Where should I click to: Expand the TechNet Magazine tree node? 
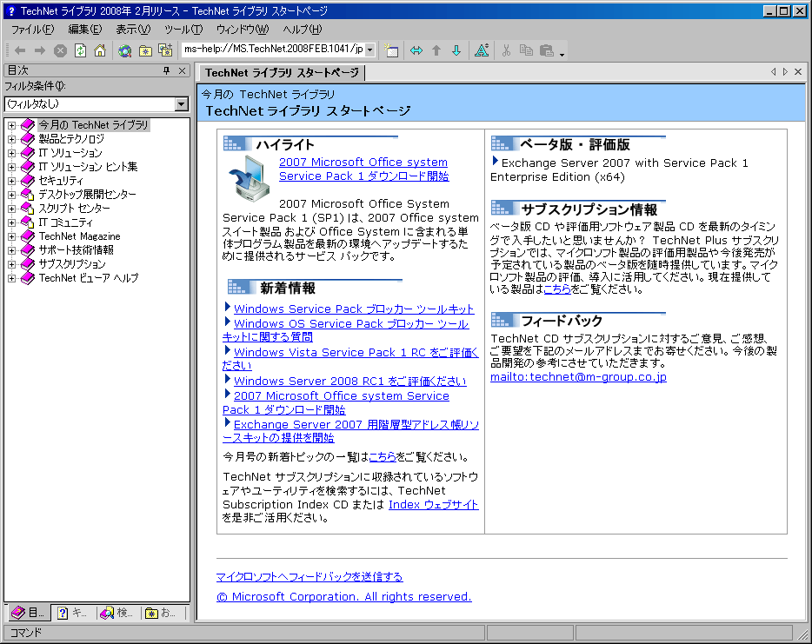(x=12, y=236)
